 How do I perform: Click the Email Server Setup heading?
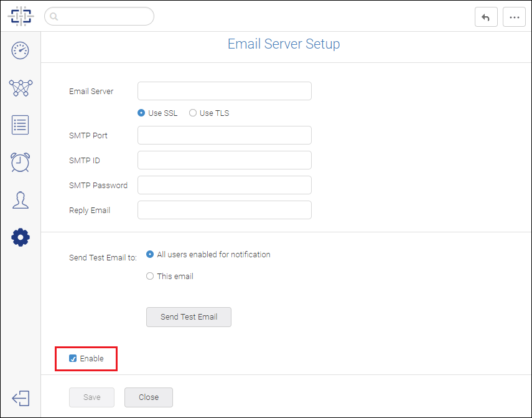tap(284, 44)
